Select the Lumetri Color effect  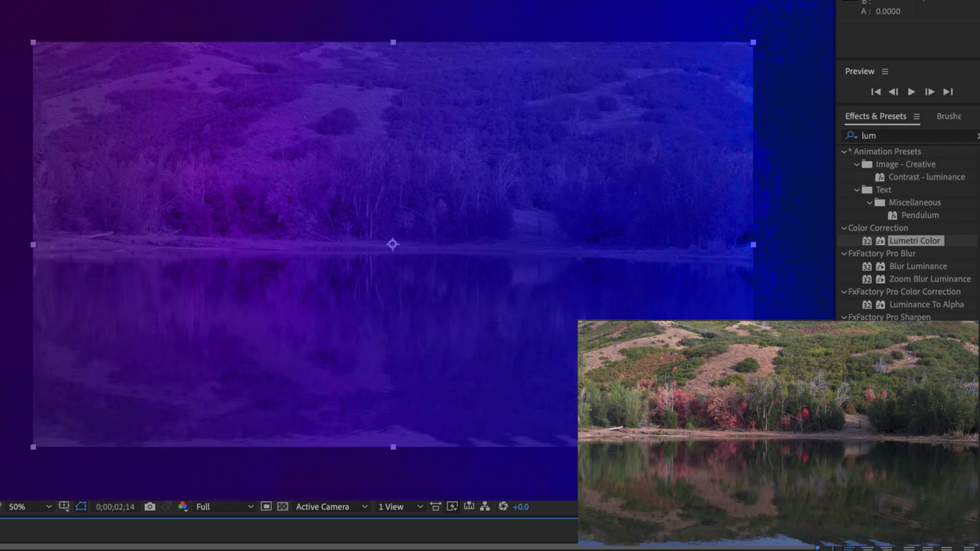coord(915,241)
